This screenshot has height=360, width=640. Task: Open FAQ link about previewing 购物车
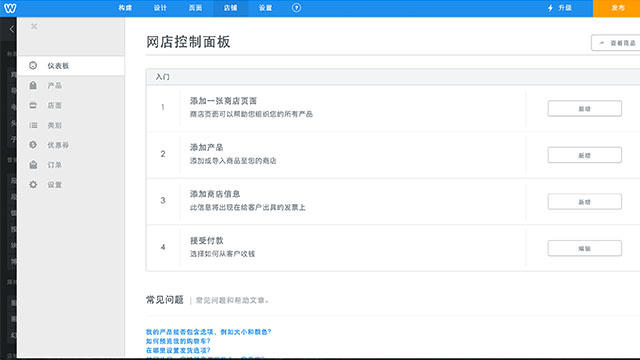[x=178, y=341]
